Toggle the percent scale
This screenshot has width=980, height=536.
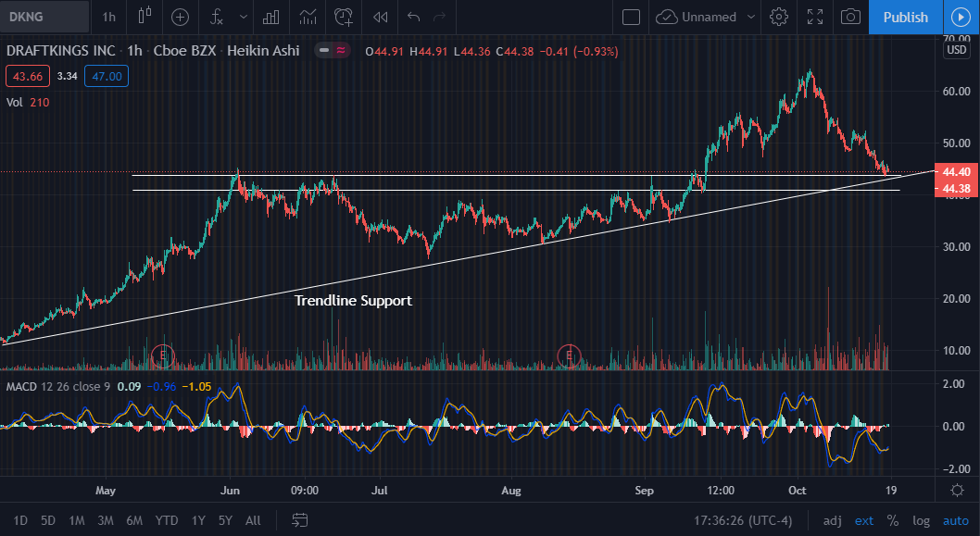pyautogui.click(x=893, y=520)
